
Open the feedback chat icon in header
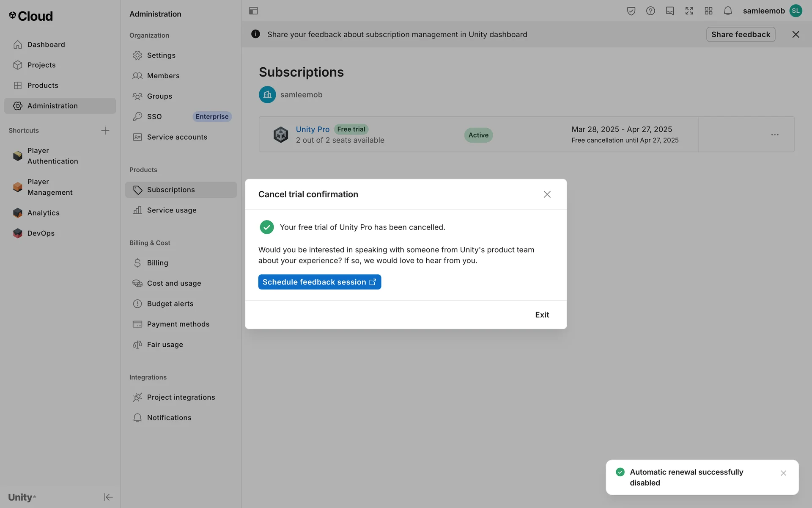[x=669, y=11]
